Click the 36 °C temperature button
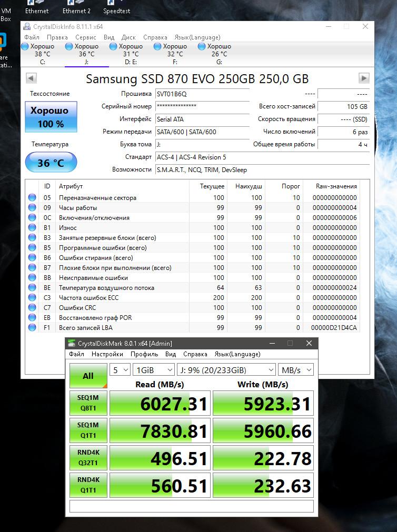The height and width of the screenshot is (532, 397). point(51,162)
